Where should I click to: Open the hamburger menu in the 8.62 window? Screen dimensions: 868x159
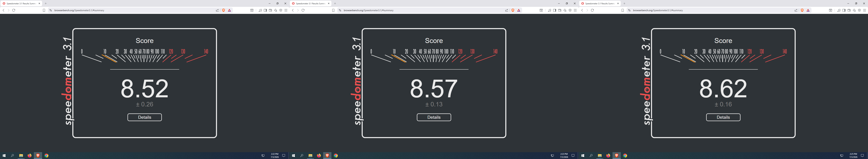coord(865,10)
